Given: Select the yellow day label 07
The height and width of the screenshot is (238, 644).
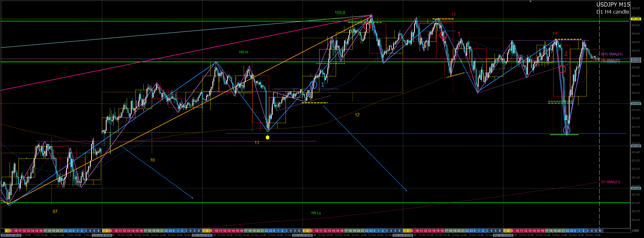Looking at the screenshot, I should click(x=55, y=212).
